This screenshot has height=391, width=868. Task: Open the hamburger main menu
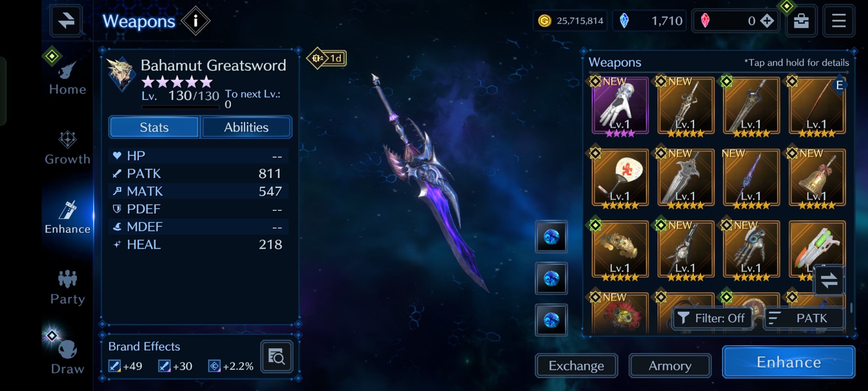pos(839,21)
